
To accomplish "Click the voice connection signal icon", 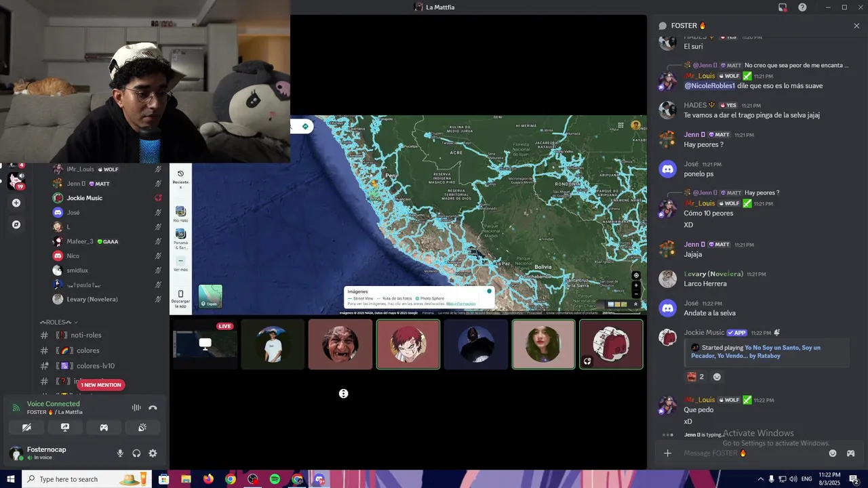I will pyautogui.click(x=16, y=407).
